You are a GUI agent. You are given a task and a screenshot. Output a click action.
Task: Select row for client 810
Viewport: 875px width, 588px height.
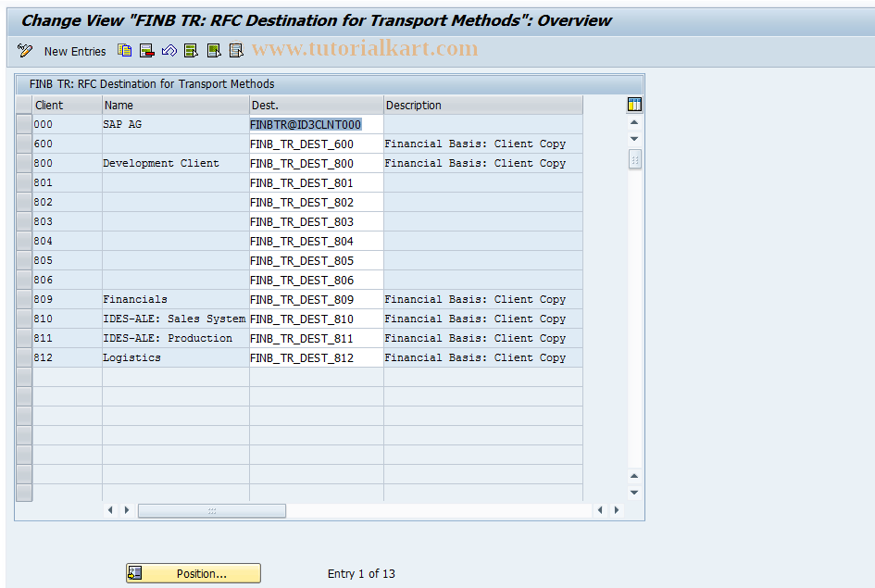(24, 319)
